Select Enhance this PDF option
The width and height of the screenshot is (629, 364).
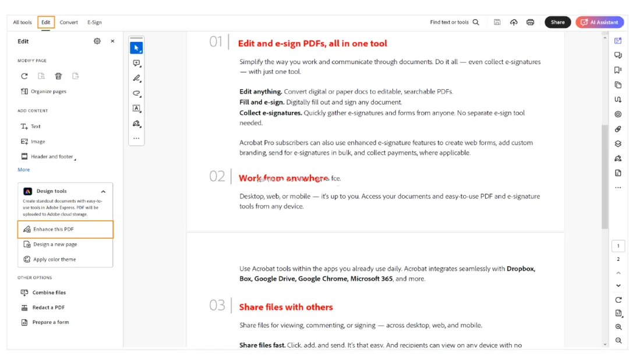pyautogui.click(x=65, y=229)
